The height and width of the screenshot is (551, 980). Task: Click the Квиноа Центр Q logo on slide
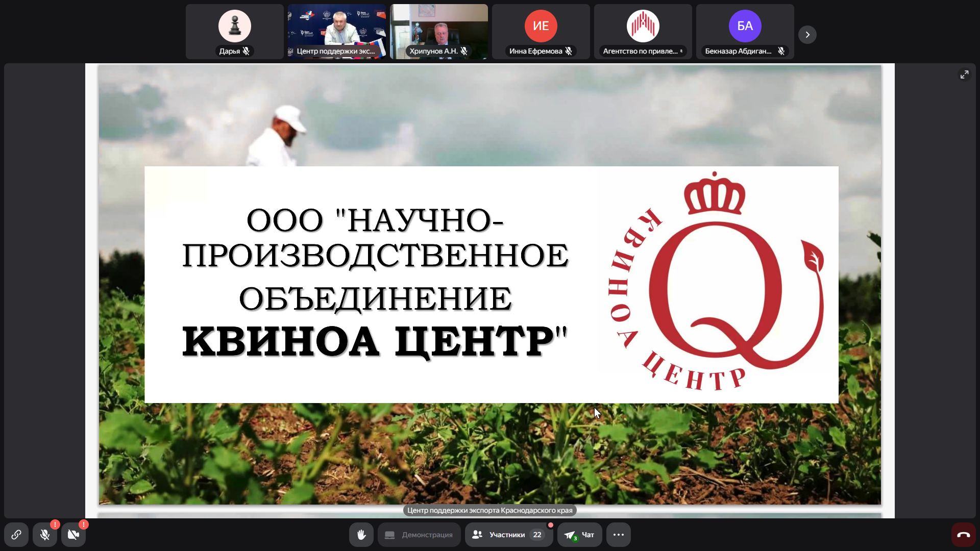[x=717, y=282]
